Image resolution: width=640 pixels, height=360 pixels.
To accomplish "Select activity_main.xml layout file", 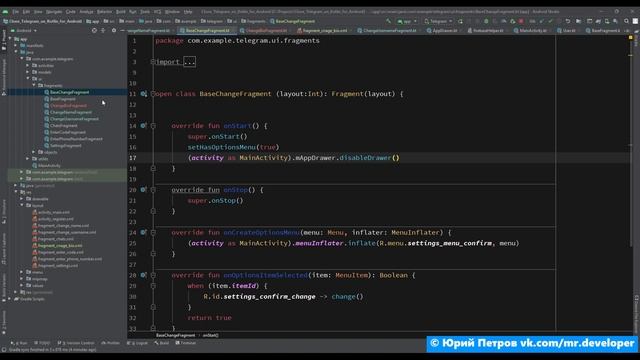I will tap(53, 212).
